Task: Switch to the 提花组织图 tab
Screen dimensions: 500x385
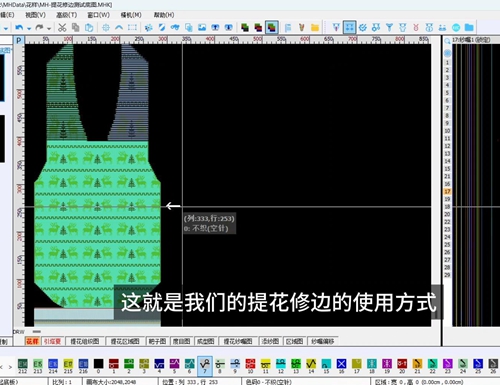Action: (x=84, y=341)
